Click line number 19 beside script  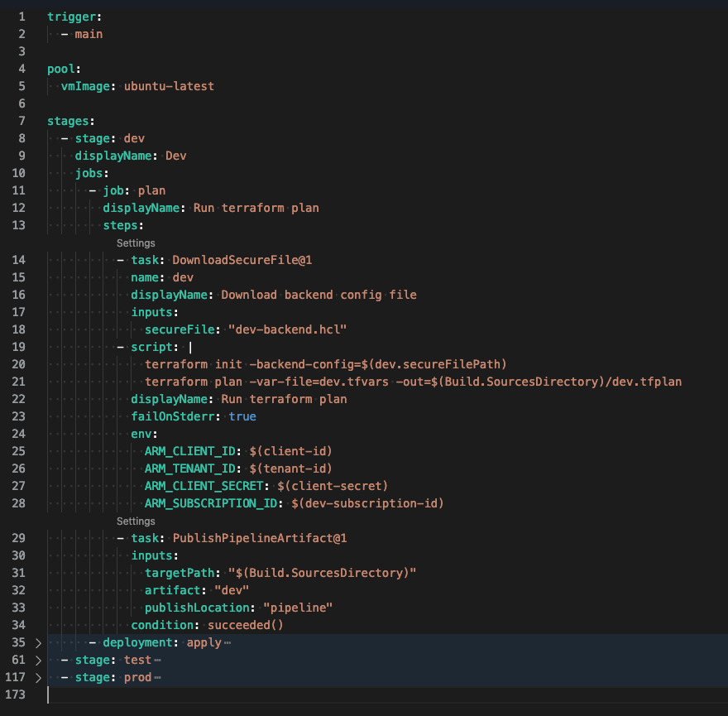pos(18,347)
